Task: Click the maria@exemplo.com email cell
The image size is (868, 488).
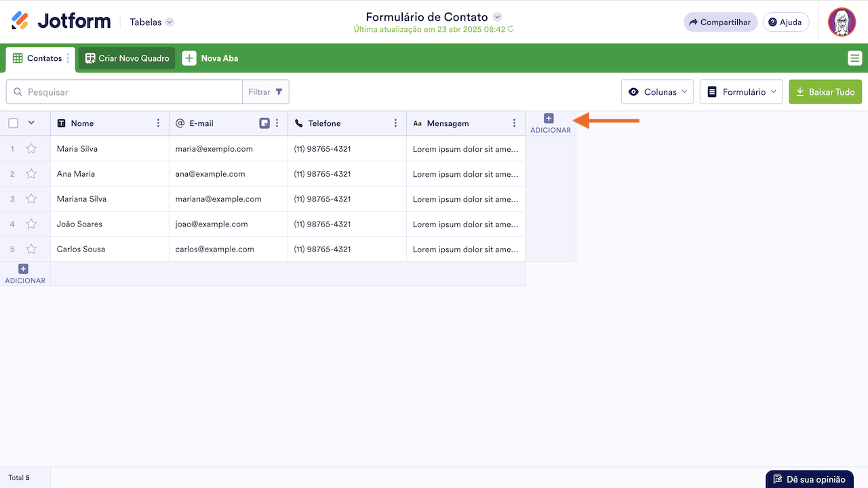Action: 229,148
